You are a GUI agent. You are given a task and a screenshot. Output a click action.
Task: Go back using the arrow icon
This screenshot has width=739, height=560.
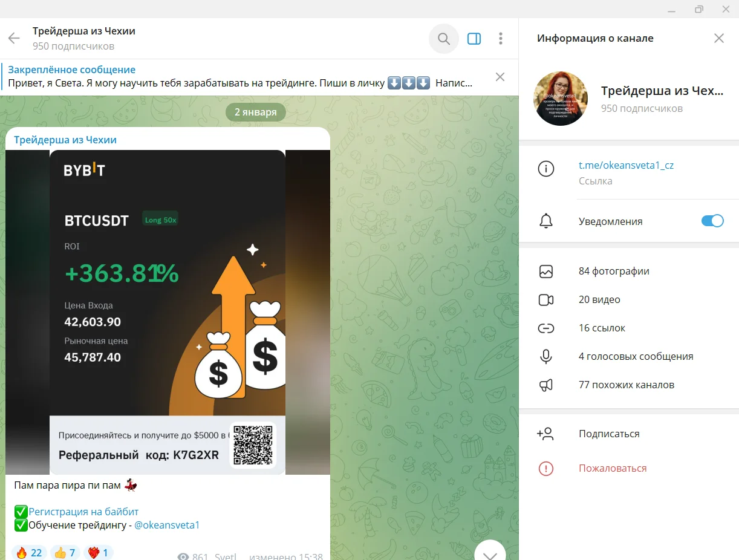pyautogui.click(x=14, y=39)
